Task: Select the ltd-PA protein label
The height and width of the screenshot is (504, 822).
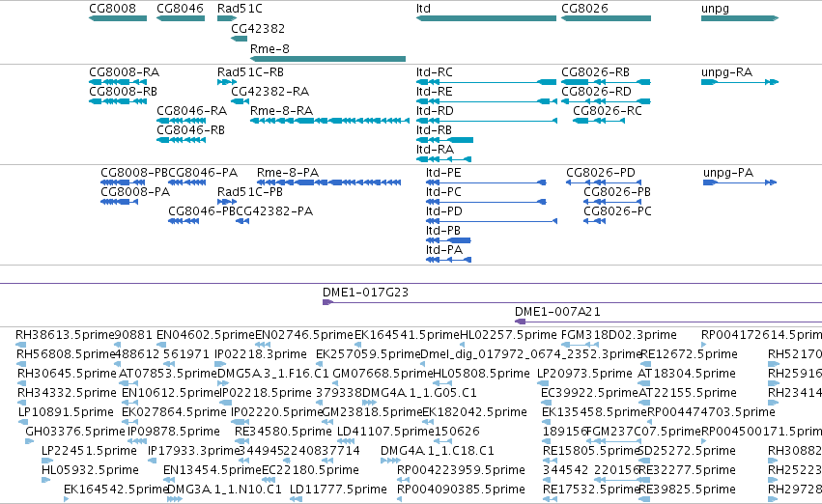Action: (x=444, y=250)
